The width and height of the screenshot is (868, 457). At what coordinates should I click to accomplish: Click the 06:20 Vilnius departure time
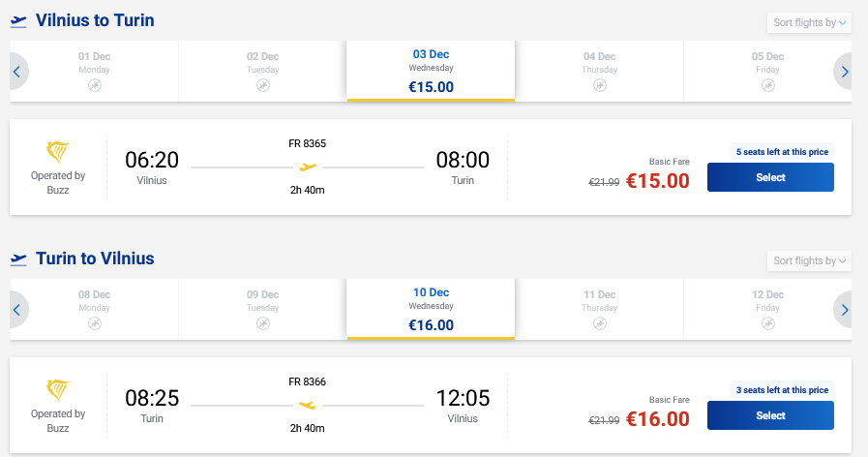[x=152, y=161]
